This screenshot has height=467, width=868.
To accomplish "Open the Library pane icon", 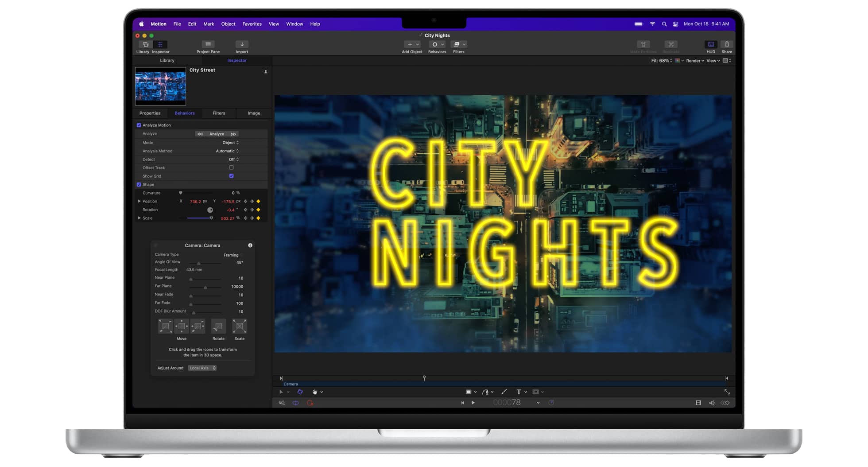I will click(145, 44).
